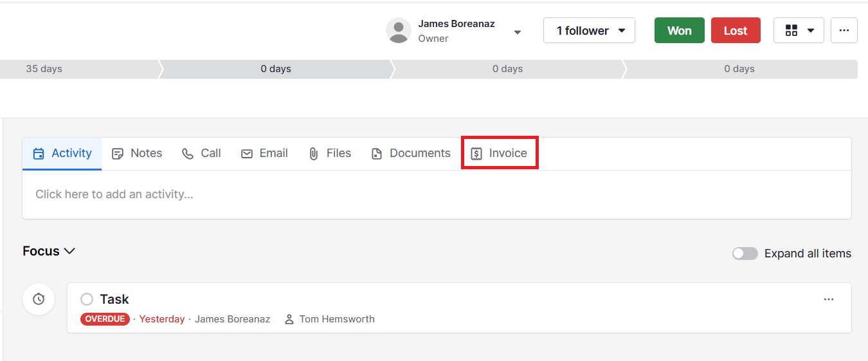Click the OVERDUE badge
Viewport: 868px width, 361px height.
(x=105, y=319)
